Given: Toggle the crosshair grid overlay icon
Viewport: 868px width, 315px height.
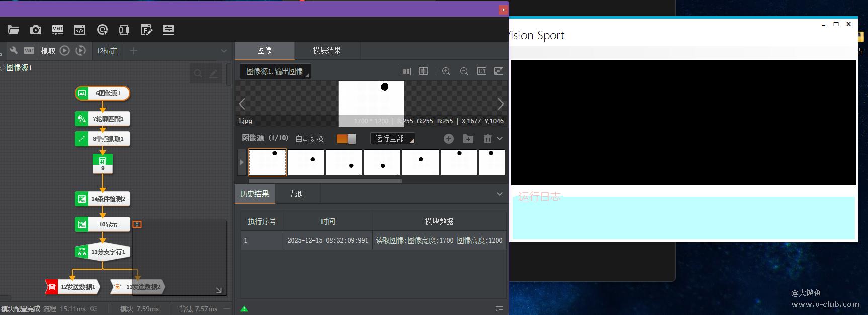Looking at the screenshot, I should (x=423, y=71).
